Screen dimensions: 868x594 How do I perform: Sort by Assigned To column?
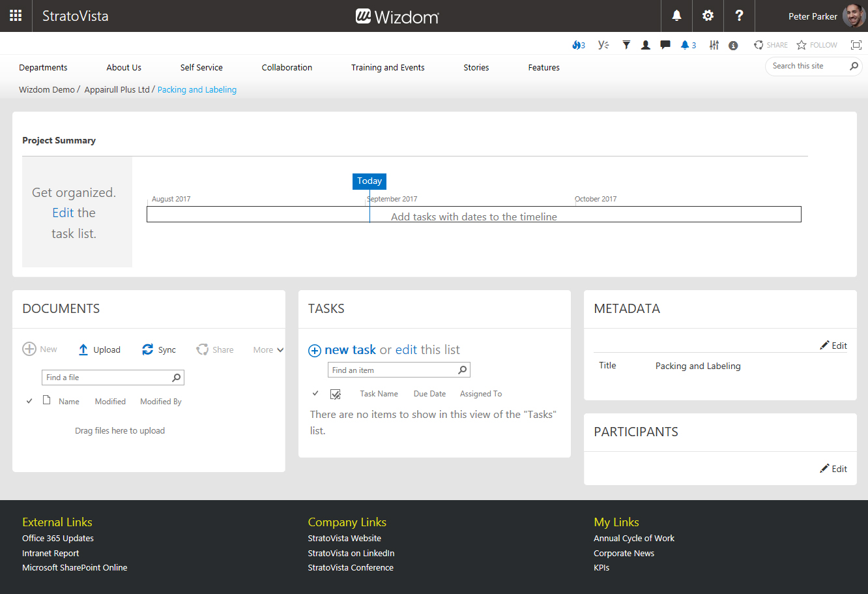coord(481,394)
